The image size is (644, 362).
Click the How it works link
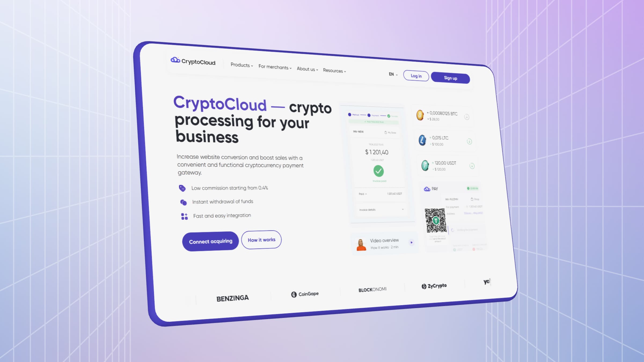261,239
